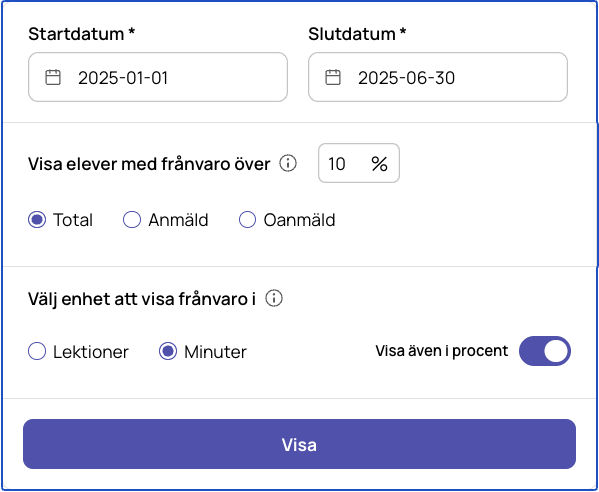599x492 pixels.
Task: Click the Visa button
Action: [x=299, y=444]
